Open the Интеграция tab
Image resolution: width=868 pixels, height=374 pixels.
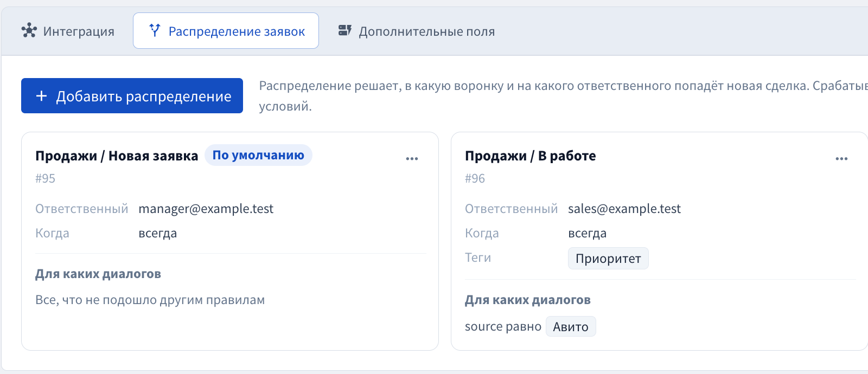tap(68, 31)
